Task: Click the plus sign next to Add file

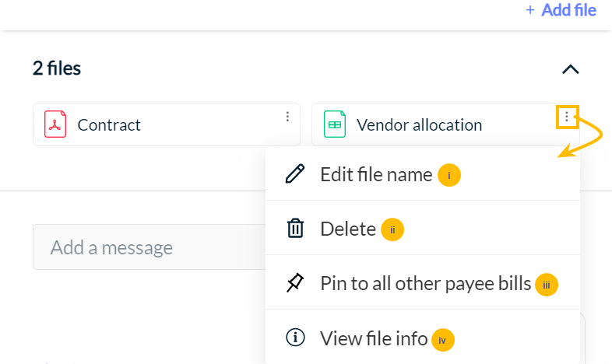Action: [529, 10]
